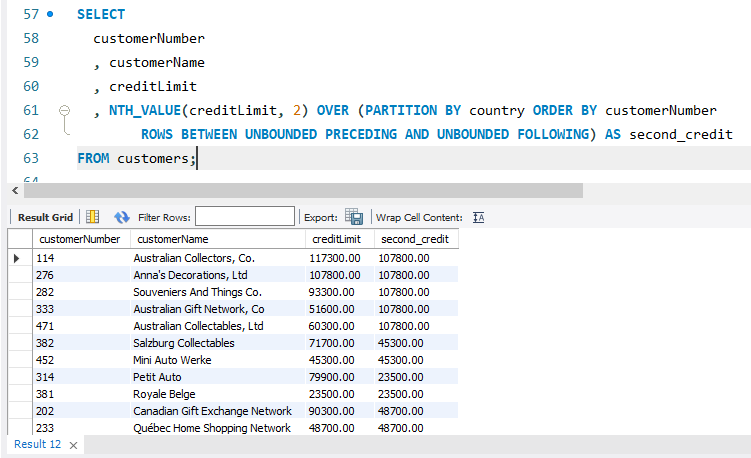The image size is (751, 458).
Task: Open the Result 12 tab
Action: click(x=37, y=444)
